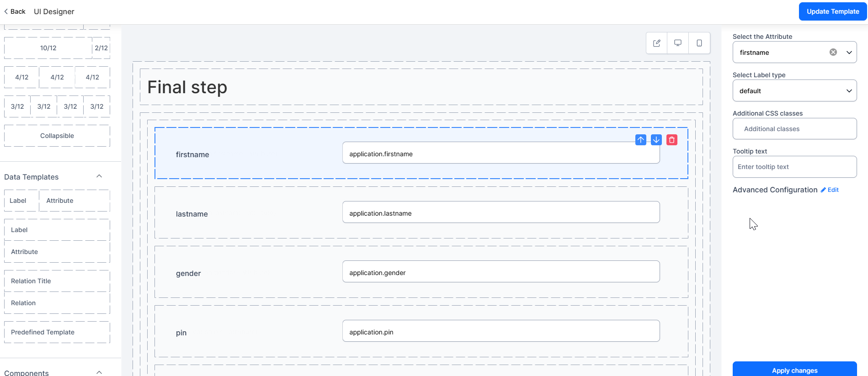868x376 pixels.
Task: Select the Collapsible layout block
Action: coord(57,136)
